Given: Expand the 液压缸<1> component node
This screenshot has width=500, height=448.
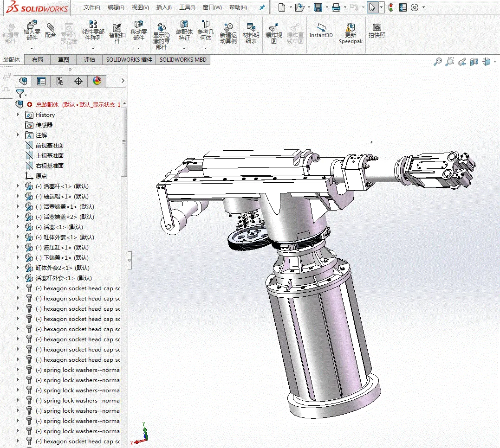Looking at the screenshot, I should pos(19,248).
